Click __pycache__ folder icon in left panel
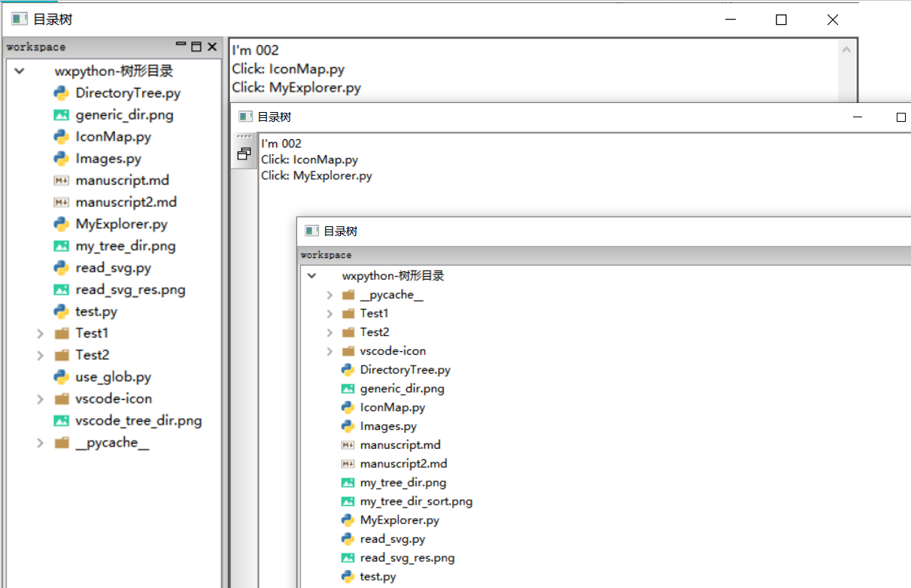 point(61,442)
